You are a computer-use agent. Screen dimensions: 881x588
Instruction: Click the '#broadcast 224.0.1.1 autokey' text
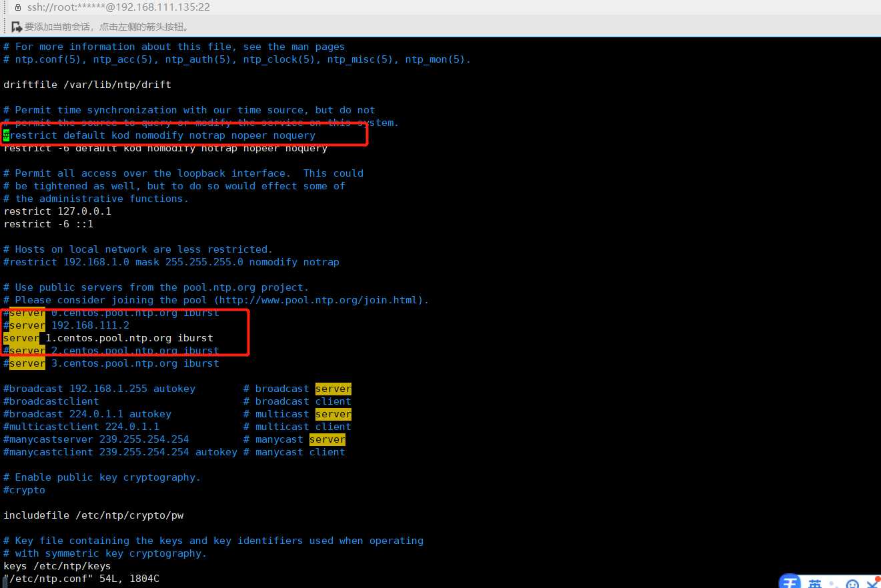tap(87, 414)
